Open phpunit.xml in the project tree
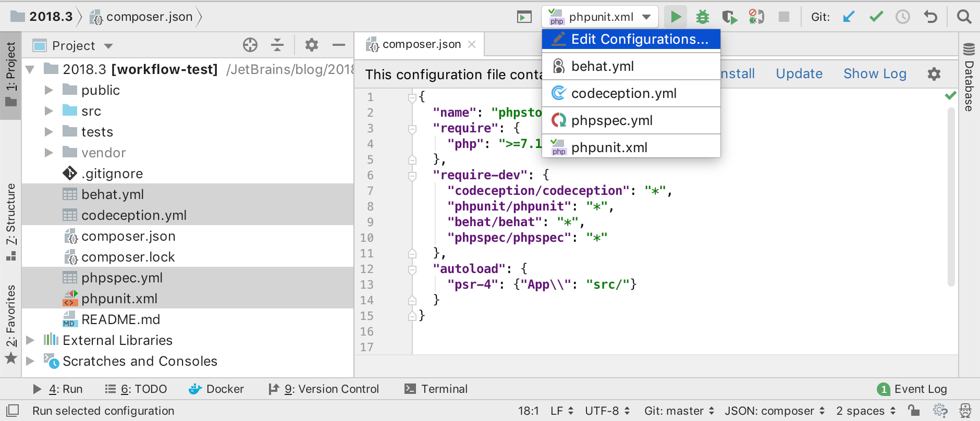The width and height of the screenshot is (980, 421). pyautogui.click(x=119, y=299)
